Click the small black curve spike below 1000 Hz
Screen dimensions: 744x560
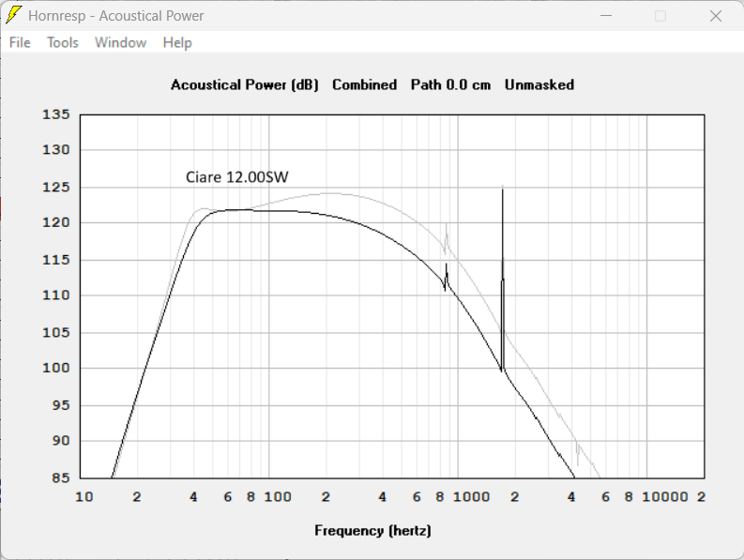click(x=446, y=277)
